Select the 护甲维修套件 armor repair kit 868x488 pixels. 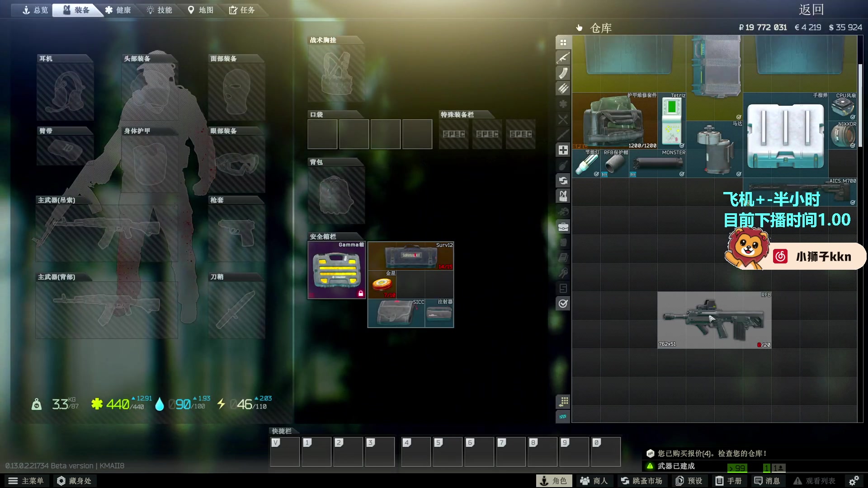pos(615,121)
